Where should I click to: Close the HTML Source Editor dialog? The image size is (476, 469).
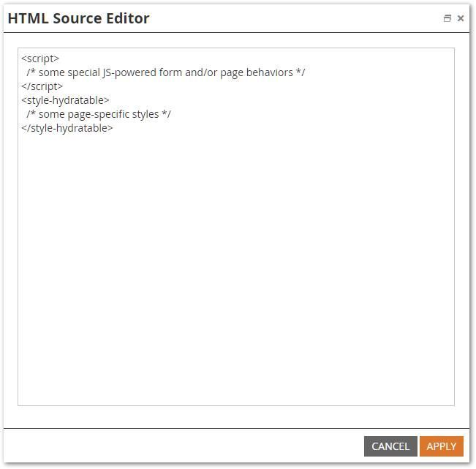click(x=461, y=18)
